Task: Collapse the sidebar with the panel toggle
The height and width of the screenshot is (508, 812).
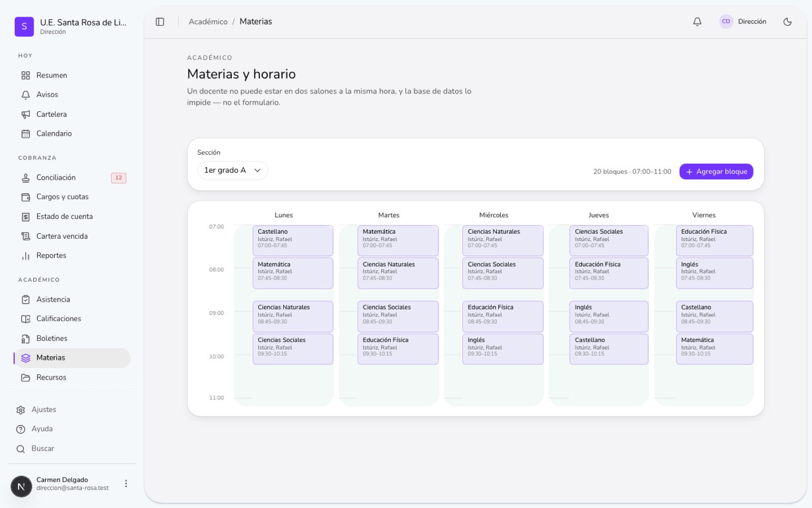Action: pos(160,22)
